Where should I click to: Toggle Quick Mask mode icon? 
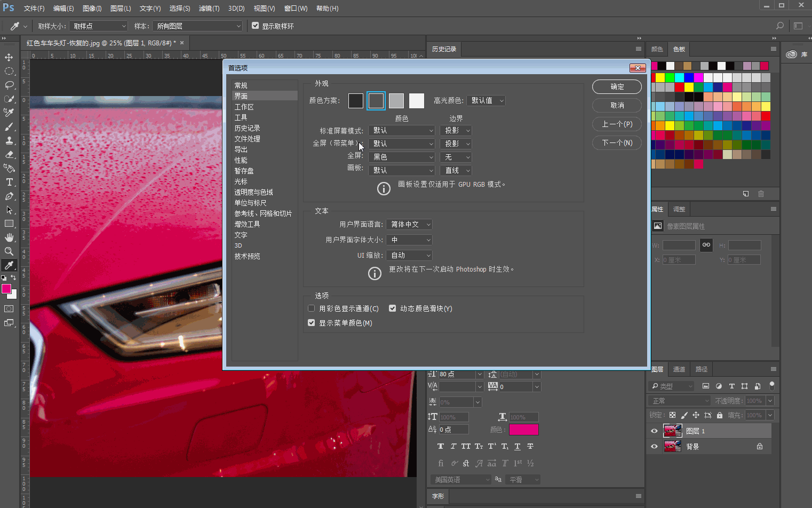click(x=9, y=308)
